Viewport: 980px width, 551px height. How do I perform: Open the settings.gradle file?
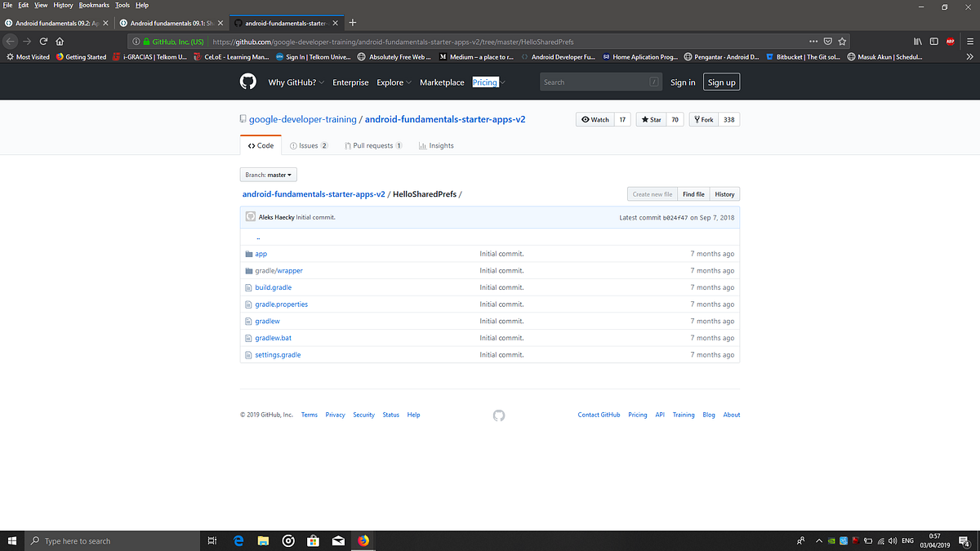[278, 354]
